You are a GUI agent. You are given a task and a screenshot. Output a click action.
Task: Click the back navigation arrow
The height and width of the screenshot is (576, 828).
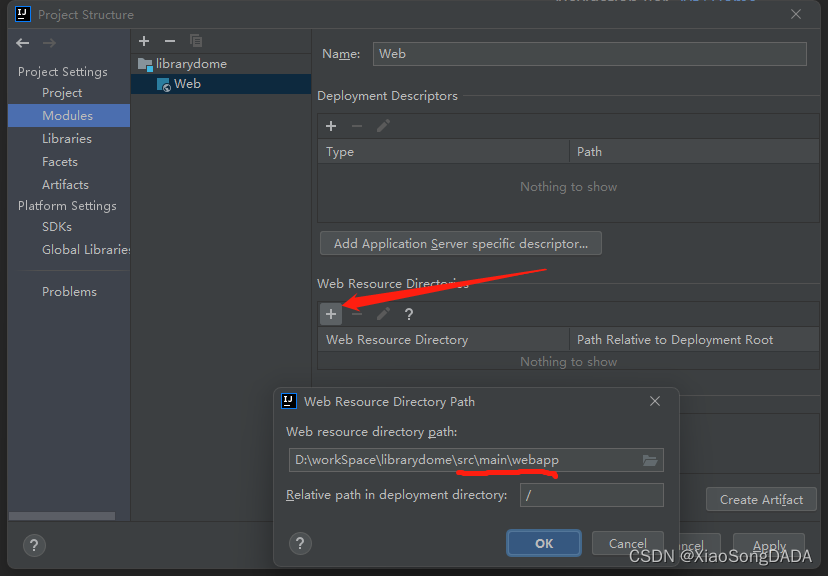[x=23, y=43]
